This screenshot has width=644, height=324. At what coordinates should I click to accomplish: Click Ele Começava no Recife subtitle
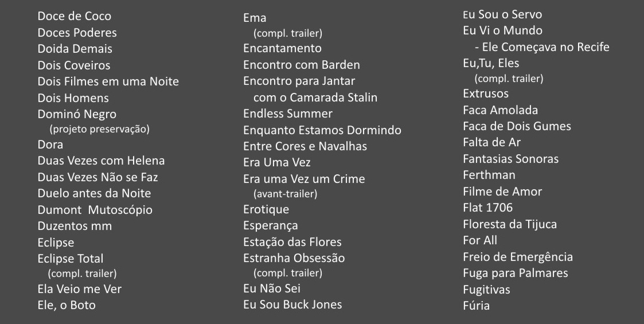tap(542, 47)
